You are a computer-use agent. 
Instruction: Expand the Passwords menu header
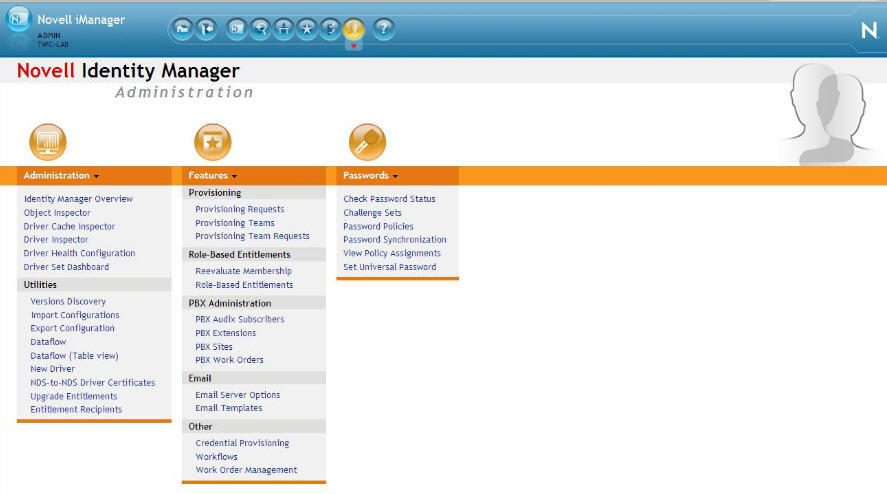pyautogui.click(x=371, y=175)
